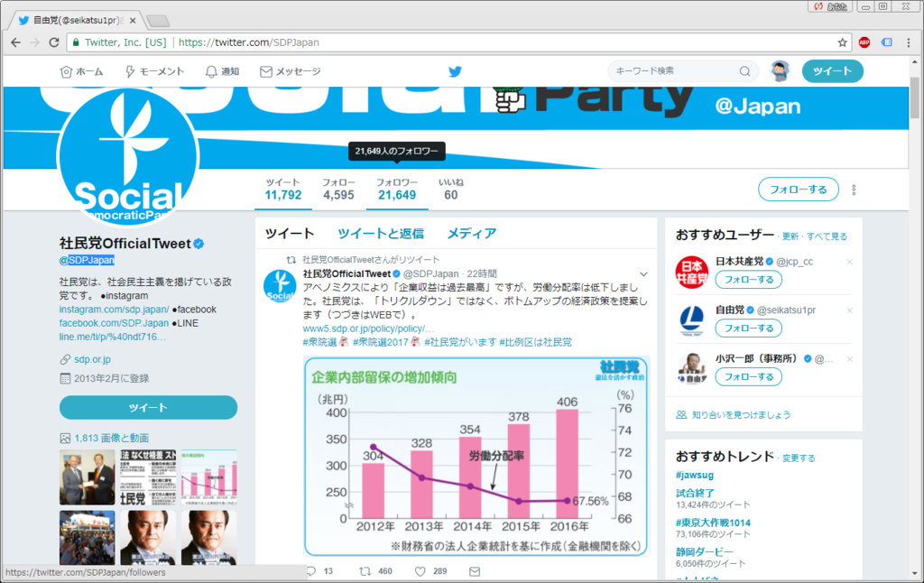The width and height of the screenshot is (924, 583).
Task: Follow 小沢一郎（事務所） with フォローする
Action: [748, 376]
